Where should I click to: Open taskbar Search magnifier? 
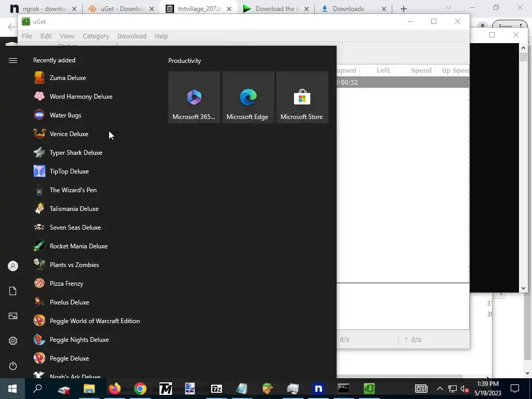click(x=37, y=389)
